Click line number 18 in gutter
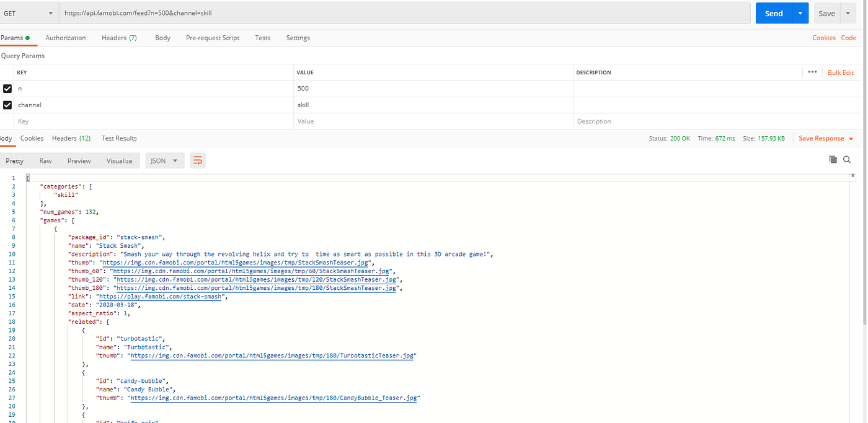Image resolution: width=868 pixels, height=423 pixels. tap(12, 322)
